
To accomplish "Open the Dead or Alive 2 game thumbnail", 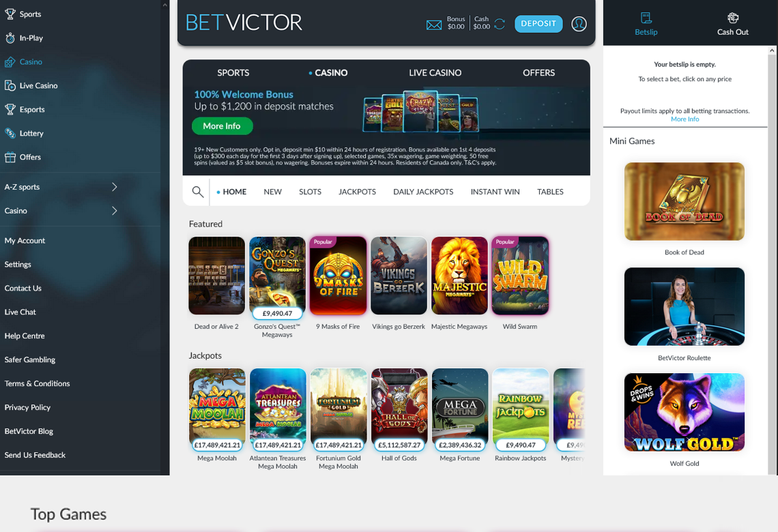I will [x=217, y=276].
